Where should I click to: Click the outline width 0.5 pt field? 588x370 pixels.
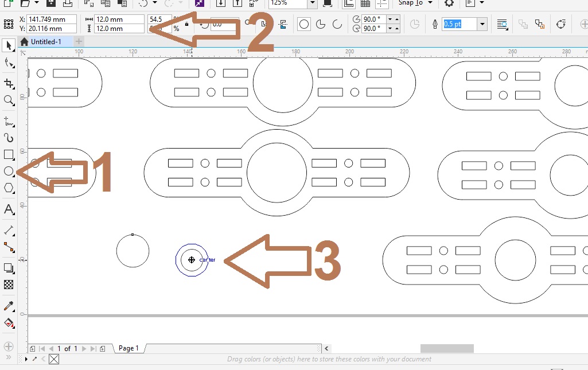coord(460,24)
